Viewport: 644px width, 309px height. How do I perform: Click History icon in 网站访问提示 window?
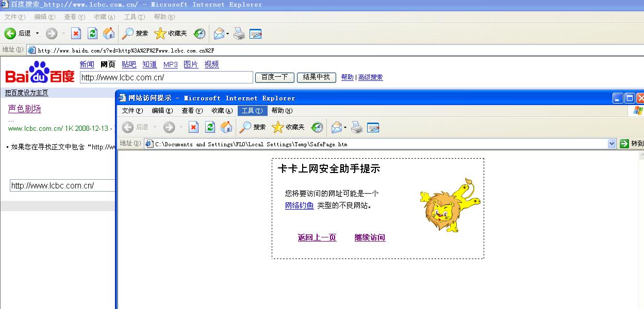tap(317, 127)
